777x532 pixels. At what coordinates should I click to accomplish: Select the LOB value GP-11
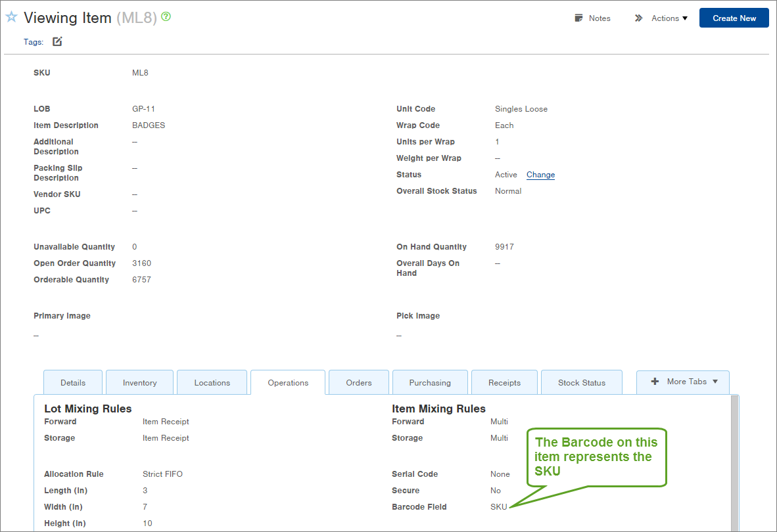144,109
